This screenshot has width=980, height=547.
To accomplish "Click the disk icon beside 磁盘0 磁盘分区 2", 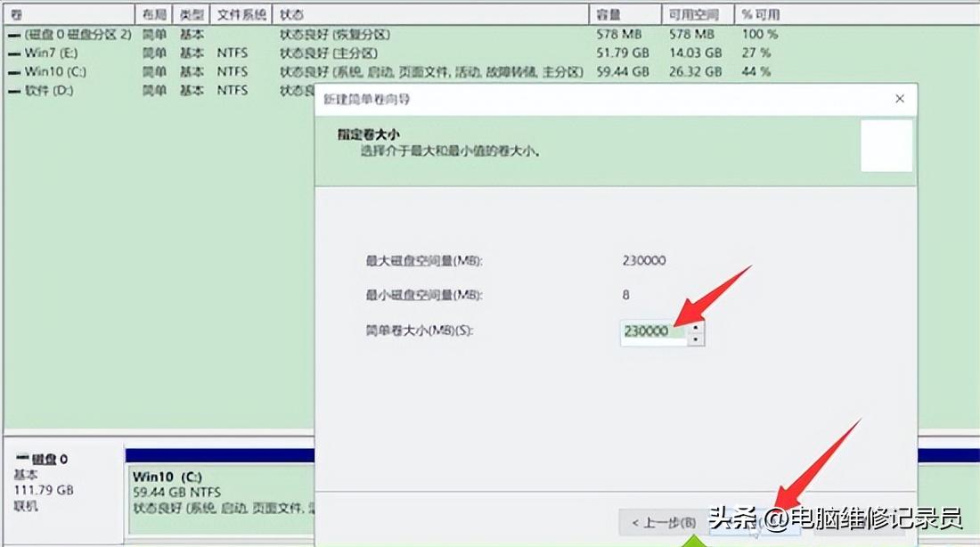I will tap(12, 34).
